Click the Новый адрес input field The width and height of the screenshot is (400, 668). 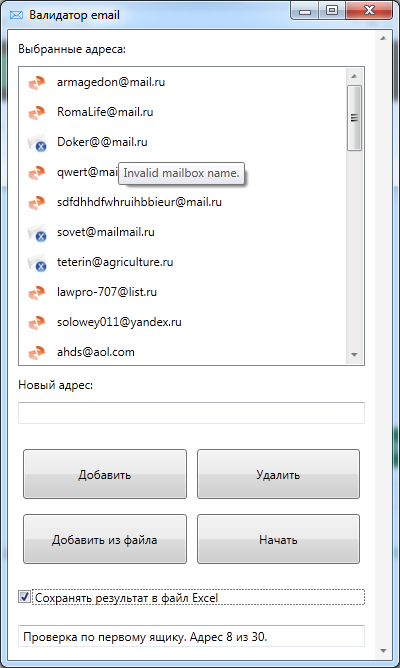click(x=191, y=413)
